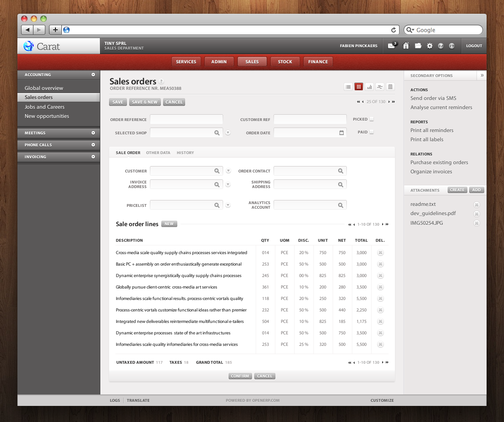The image size is (504, 422).
Task: Search in the Customer field magnifier
Action: pyautogui.click(x=217, y=171)
